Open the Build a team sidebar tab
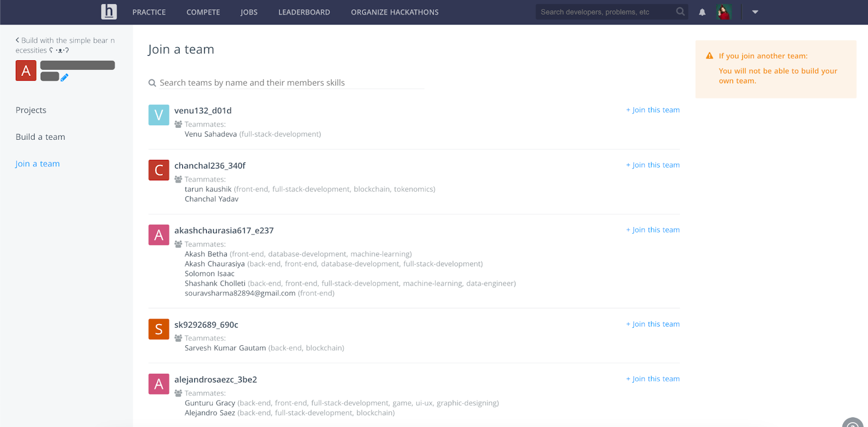 point(40,137)
